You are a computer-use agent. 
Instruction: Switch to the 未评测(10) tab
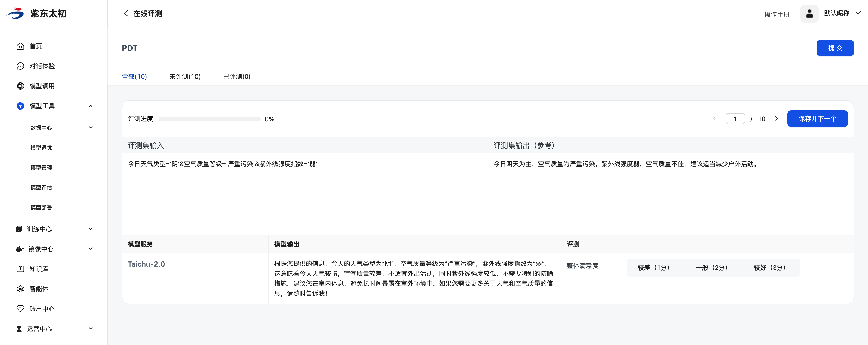(x=185, y=77)
